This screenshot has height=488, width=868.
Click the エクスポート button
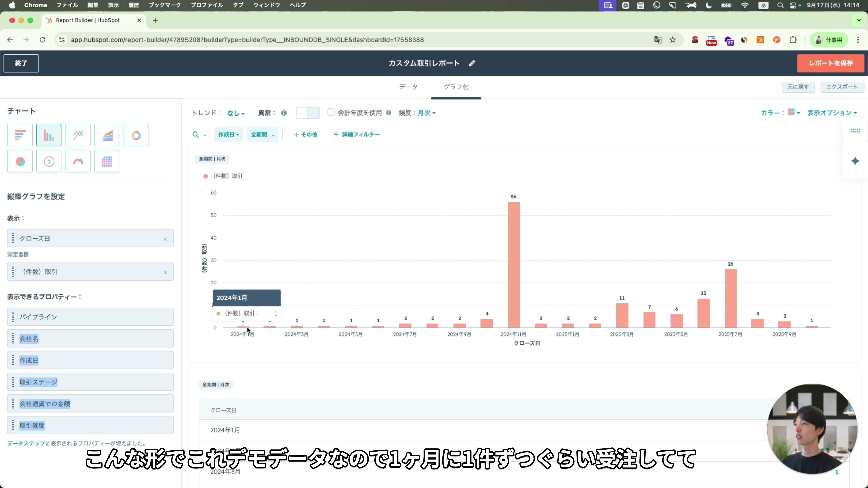pos(842,87)
